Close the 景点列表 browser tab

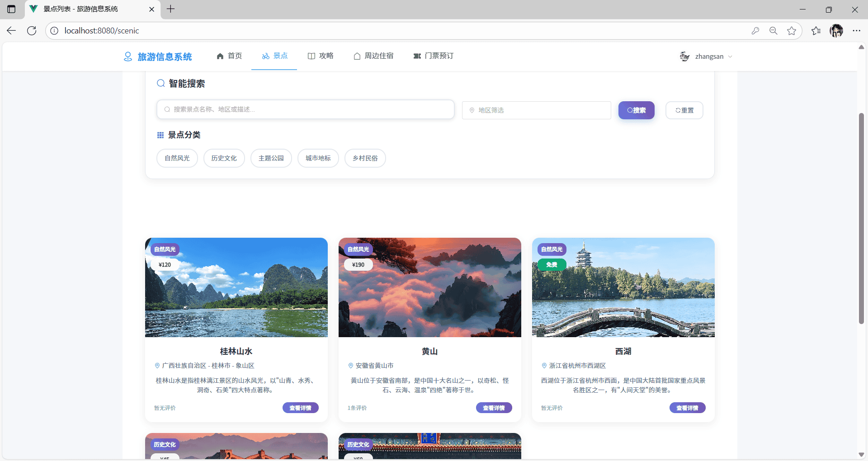click(x=152, y=9)
